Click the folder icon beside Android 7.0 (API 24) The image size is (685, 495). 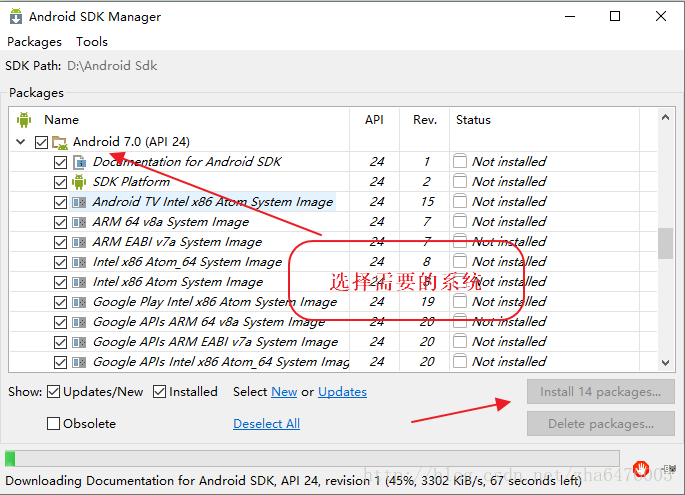coord(59,142)
